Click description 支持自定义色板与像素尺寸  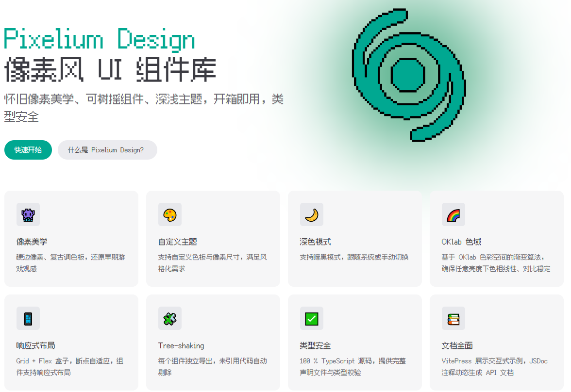point(212,263)
